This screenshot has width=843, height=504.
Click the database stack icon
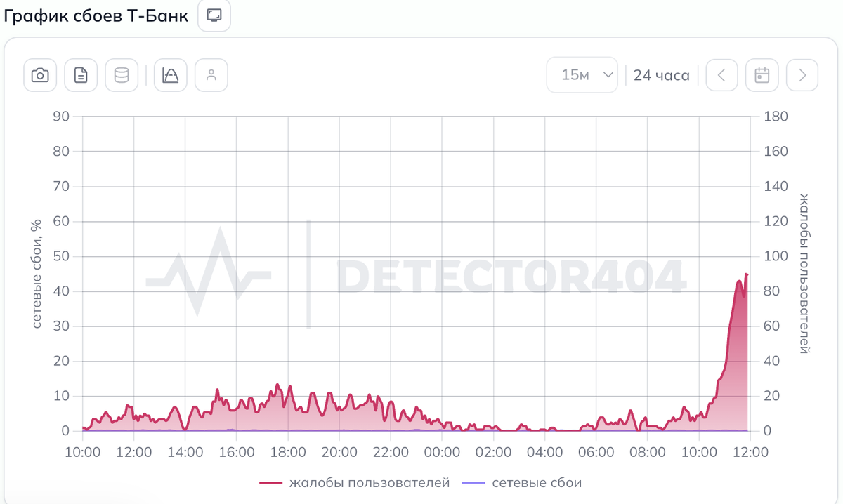122,75
